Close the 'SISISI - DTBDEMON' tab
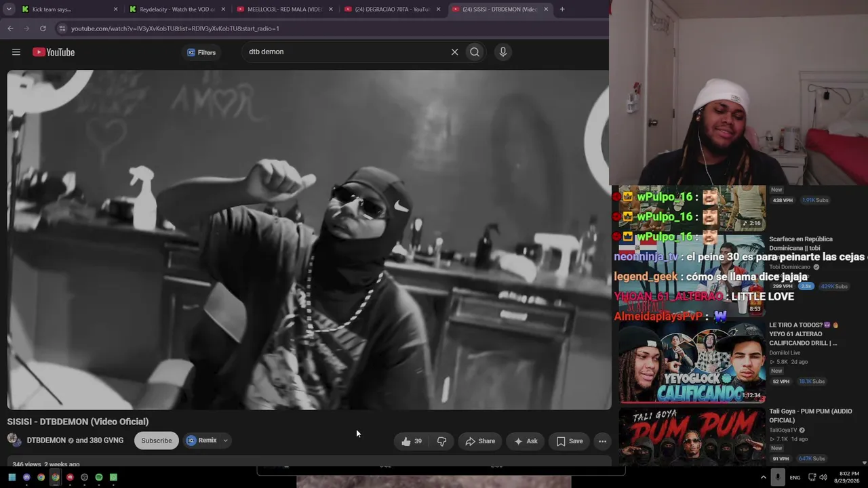Viewport: 868px width, 488px height. pyautogui.click(x=546, y=9)
